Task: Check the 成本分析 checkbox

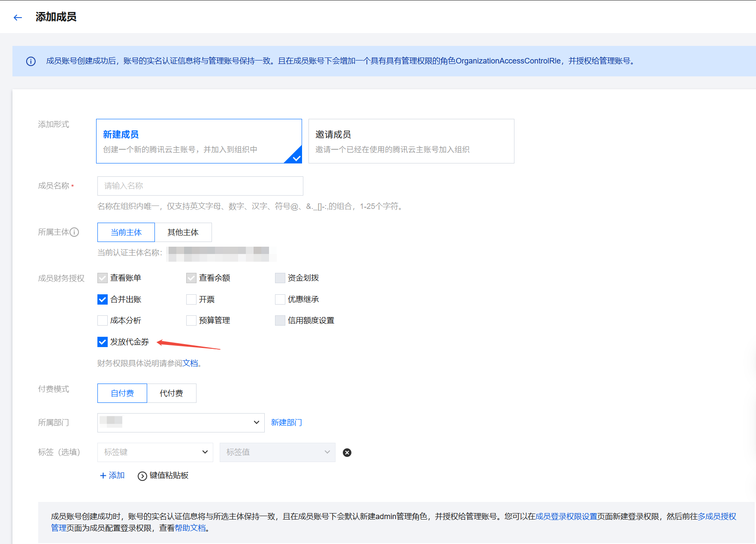Action: (103, 320)
